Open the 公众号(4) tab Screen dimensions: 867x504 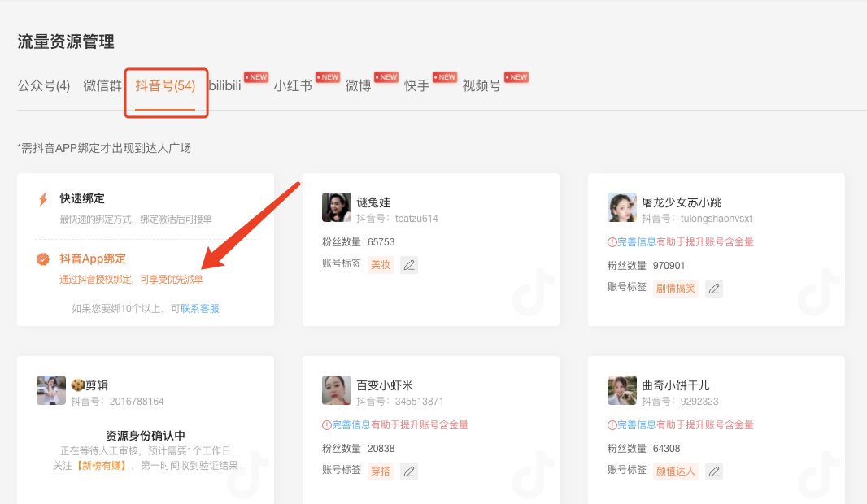(44, 85)
